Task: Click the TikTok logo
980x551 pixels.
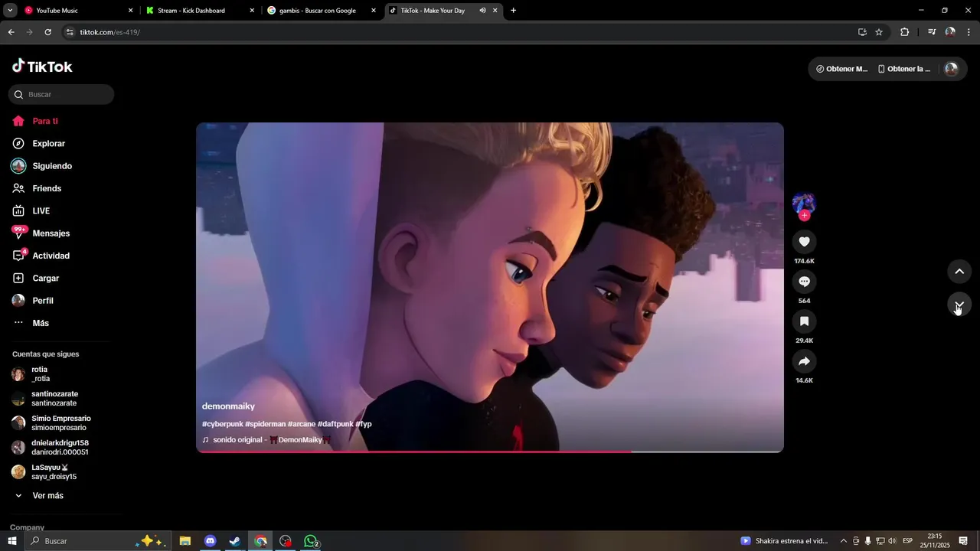Action: click(x=42, y=67)
